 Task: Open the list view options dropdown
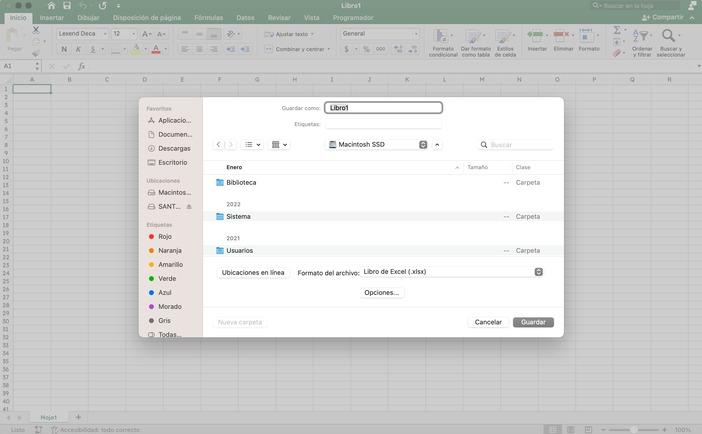[253, 144]
